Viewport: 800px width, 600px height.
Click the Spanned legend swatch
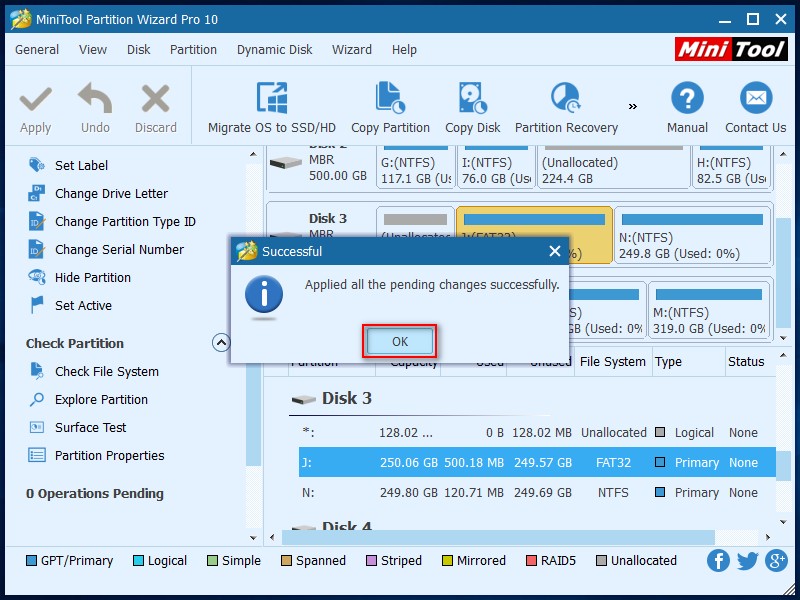pyautogui.click(x=286, y=561)
